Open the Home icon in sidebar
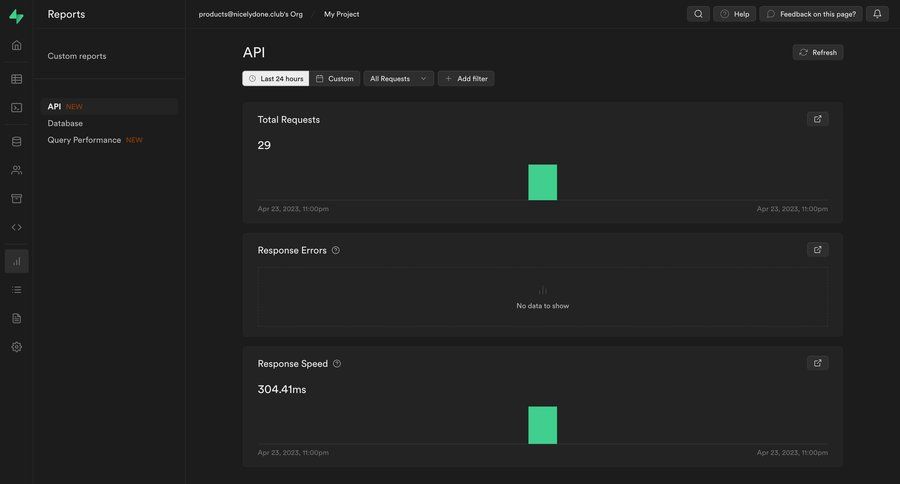 pyautogui.click(x=17, y=45)
